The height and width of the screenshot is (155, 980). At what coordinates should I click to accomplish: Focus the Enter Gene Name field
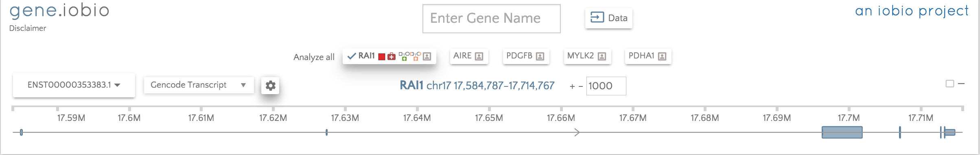coord(491,19)
